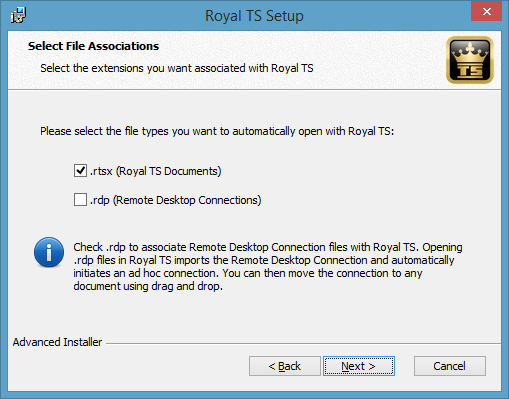The width and height of the screenshot is (509, 399).
Task: Click the Select File Associations heading
Action: (93, 46)
